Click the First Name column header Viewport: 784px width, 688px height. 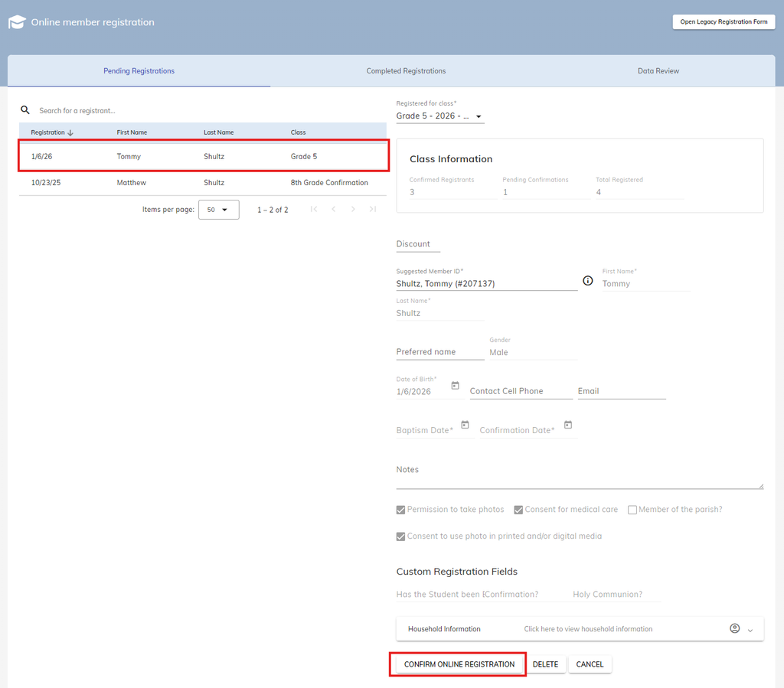tap(132, 132)
